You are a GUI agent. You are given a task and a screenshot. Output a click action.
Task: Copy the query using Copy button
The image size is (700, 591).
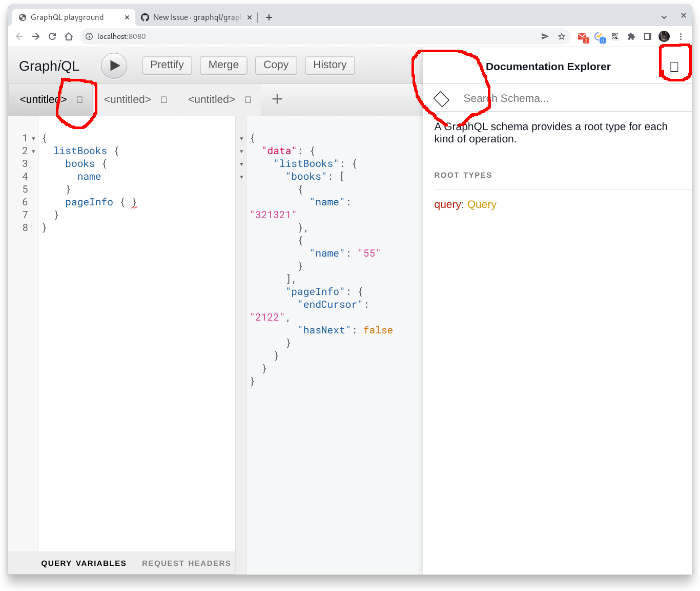276,65
